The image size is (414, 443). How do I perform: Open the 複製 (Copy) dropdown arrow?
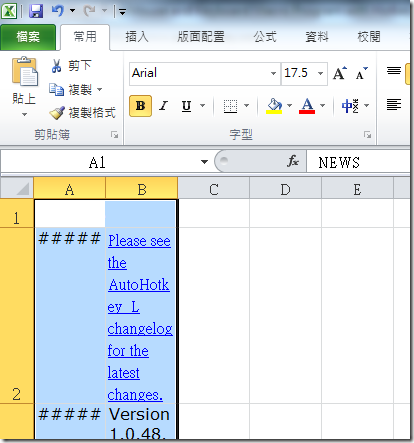pyautogui.click(x=100, y=89)
